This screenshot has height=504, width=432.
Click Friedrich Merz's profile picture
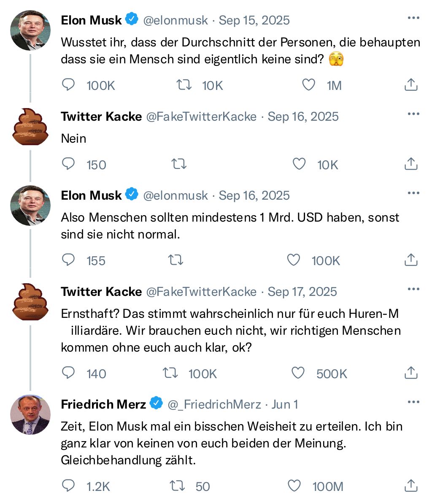click(30, 415)
